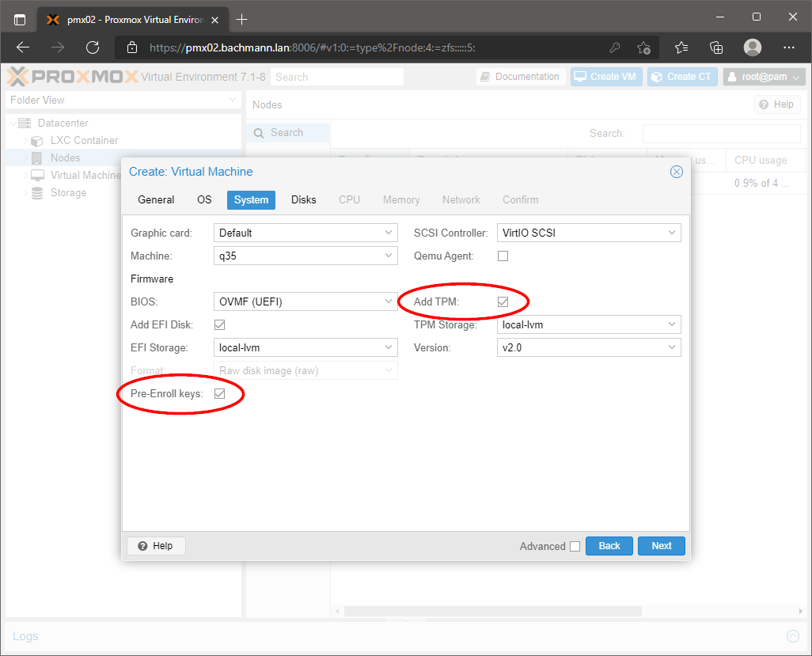Click the Proxmox logo
Viewport: 812px width, 656px height.
[73, 77]
